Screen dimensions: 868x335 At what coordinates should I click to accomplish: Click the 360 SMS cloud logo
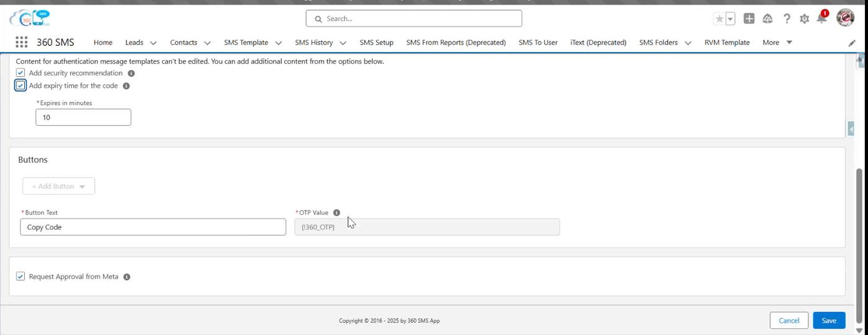click(x=29, y=18)
